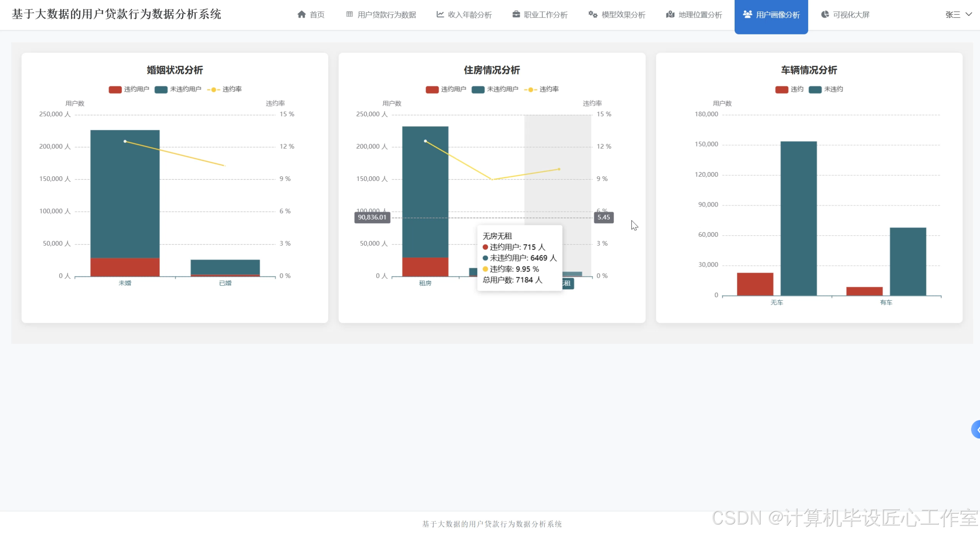Click the 90,836.01 axis pointer label
Image resolution: width=980 pixels, height=534 pixels.
click(372, 217)
